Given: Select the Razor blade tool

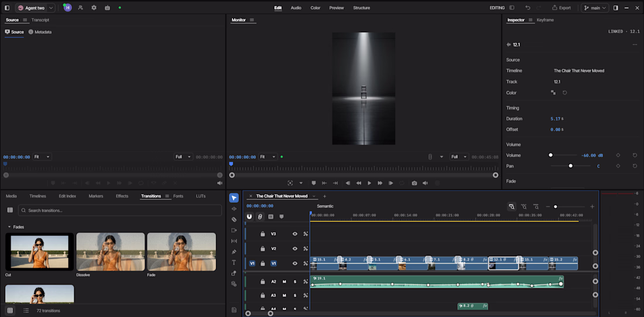Looking at the screenshot, I should pyautogui.click(x=234, y=220).
